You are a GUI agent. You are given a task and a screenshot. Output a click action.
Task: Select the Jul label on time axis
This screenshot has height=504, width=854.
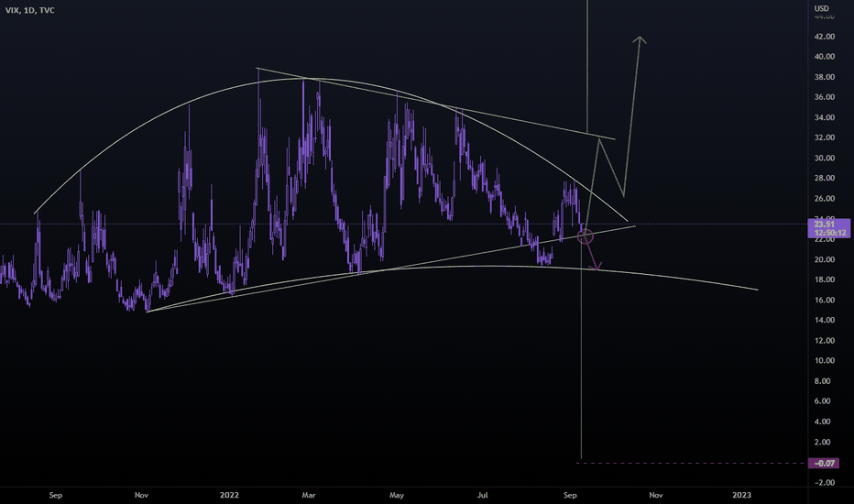pyautogui.click(x=483, y=495)
